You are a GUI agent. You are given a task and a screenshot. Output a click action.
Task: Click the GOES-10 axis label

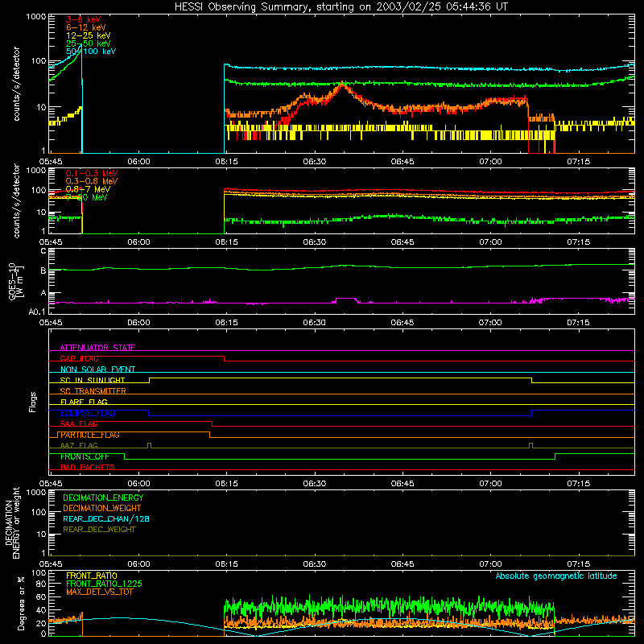[x=12, y=282]
